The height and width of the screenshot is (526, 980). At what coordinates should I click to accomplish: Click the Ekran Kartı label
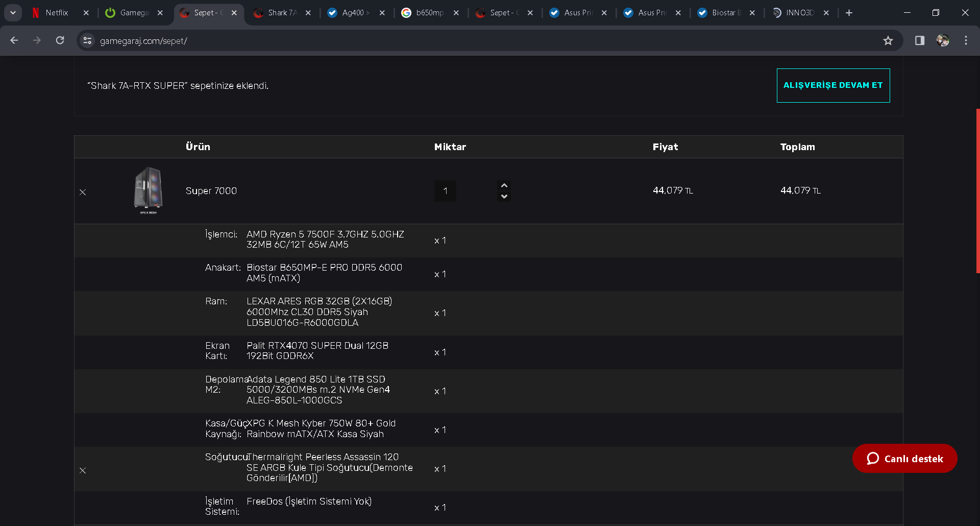[217, 351]
